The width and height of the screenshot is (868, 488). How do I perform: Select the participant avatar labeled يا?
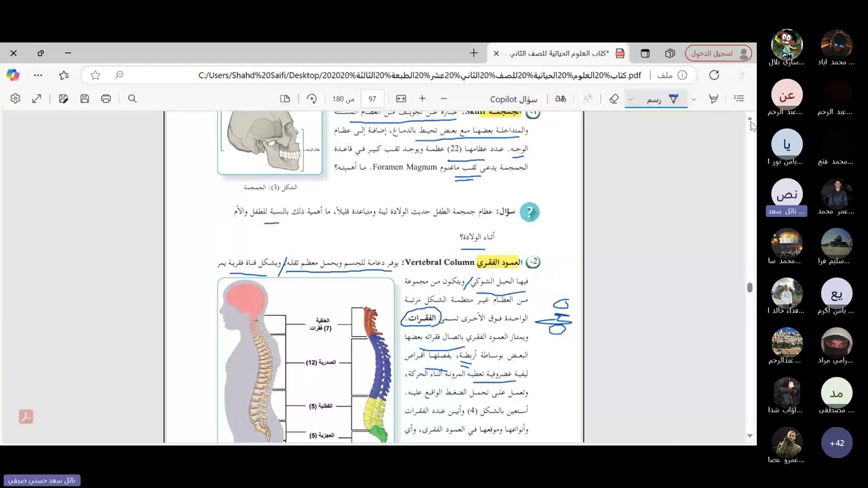click(787, 145)
